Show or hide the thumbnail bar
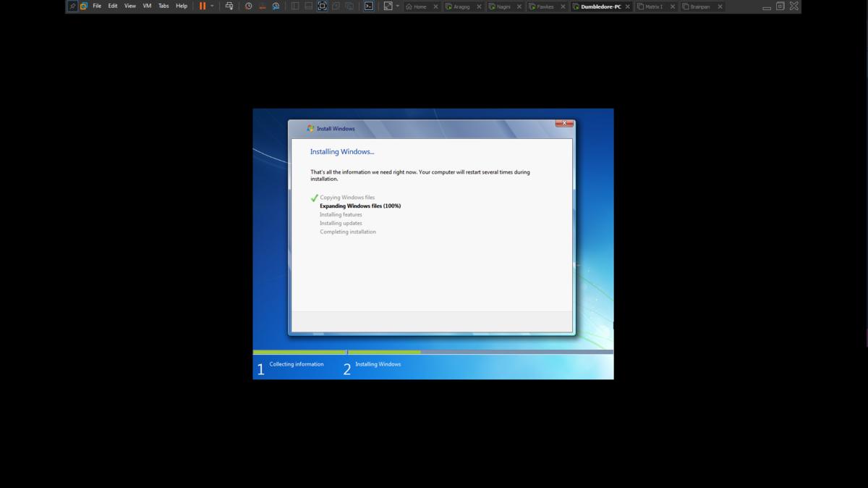This screenshot has width=868, height=488. coord(309,6)
